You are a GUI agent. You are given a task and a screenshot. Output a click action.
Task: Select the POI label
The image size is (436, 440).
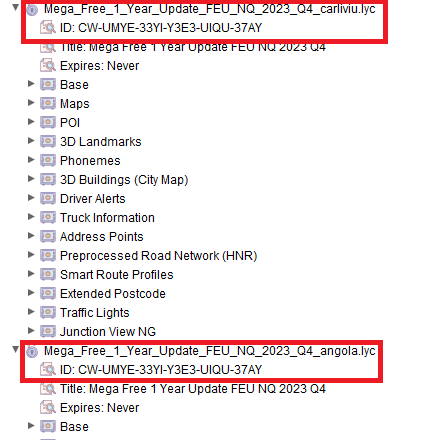70,123
